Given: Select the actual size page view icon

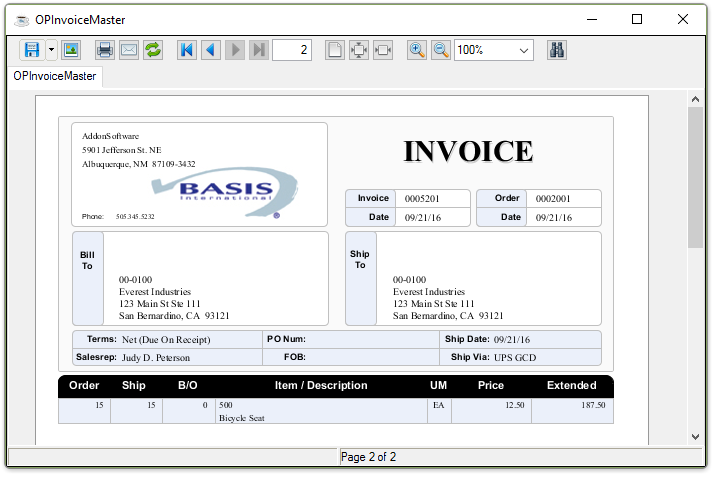Looking at the screenshot, I should click(335, 50).
